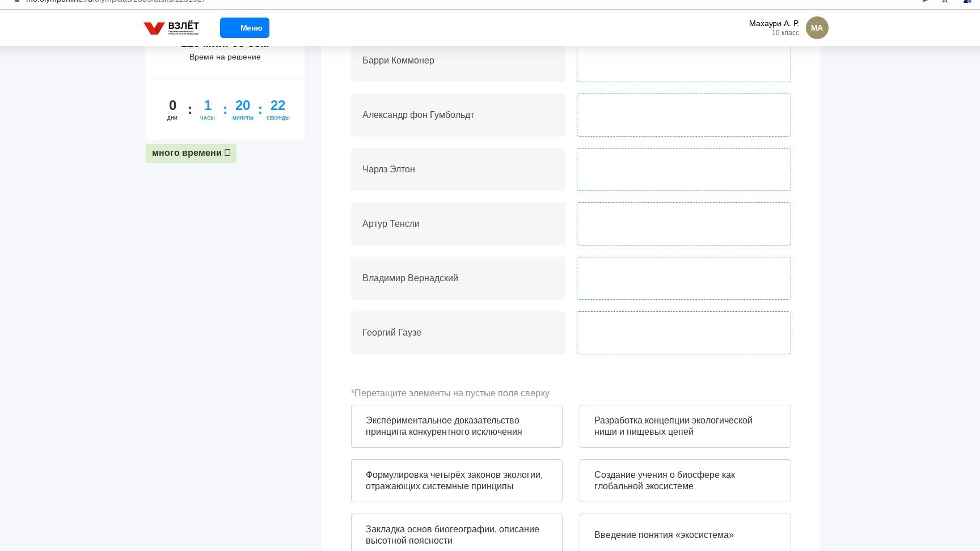Select the Владимир Вернадский name card

pos(458,278)
